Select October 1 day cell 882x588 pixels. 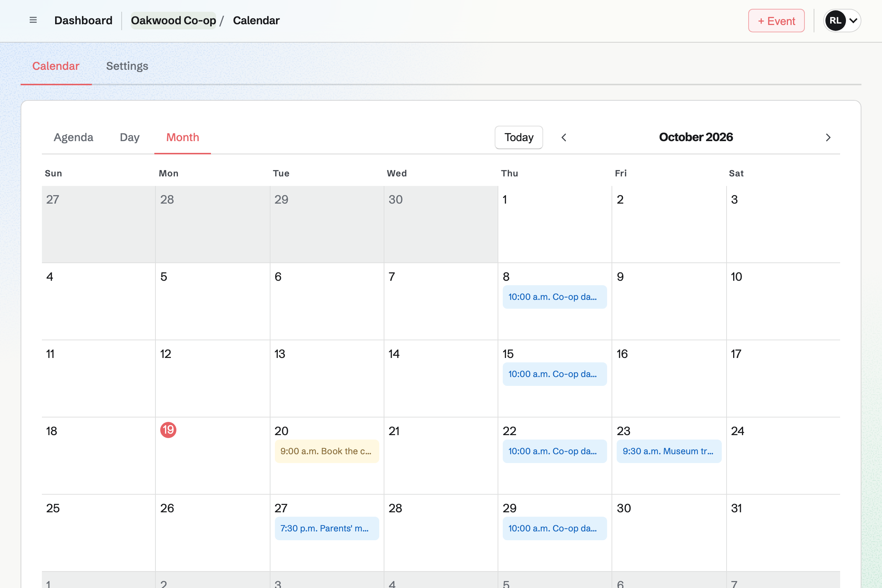[555, 224]
